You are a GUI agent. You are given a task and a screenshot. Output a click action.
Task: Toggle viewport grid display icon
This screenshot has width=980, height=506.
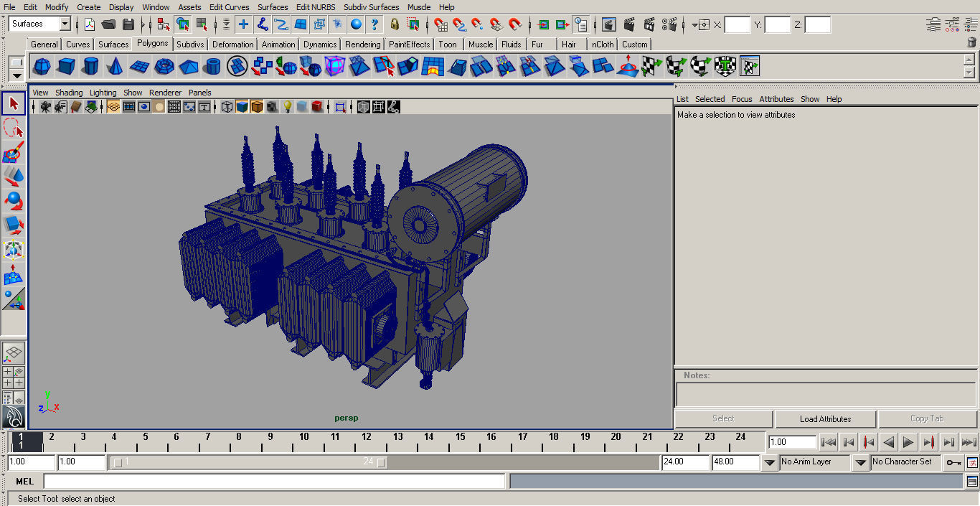point(113,107)
